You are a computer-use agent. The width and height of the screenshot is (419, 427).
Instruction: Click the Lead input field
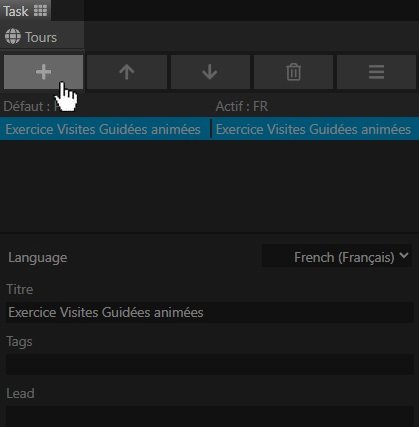click(210, 416)
